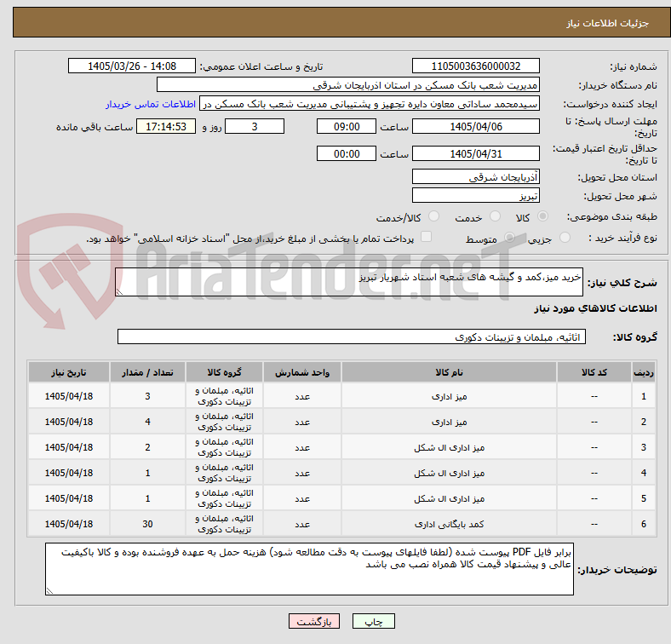The image size is (671, 644).
Task: Click need date 1405/04/18 in row 1
Action: coord(69,396)
